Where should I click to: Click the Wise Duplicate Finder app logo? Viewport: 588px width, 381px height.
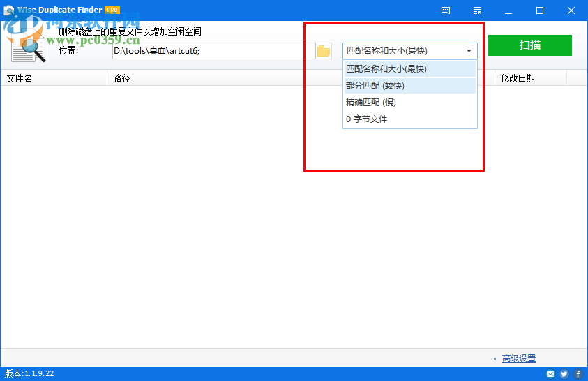pyautogui.click(x=8, y=10)
